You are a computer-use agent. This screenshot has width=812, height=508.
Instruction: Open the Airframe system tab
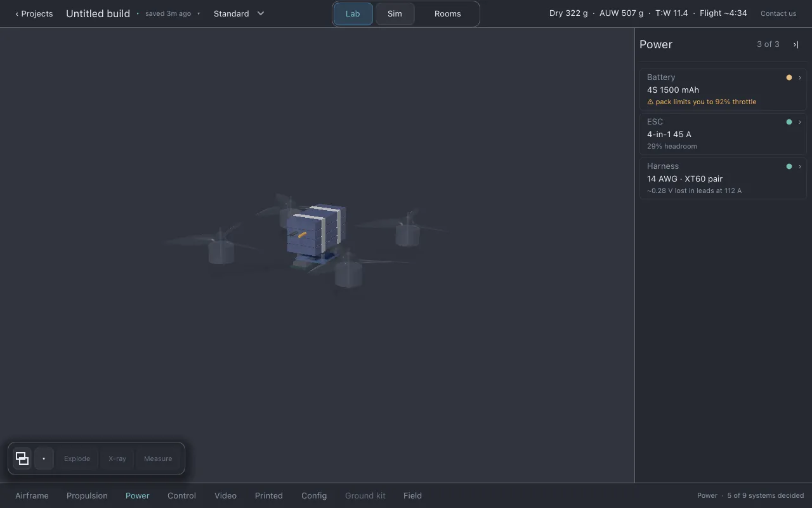coord(32,495)
